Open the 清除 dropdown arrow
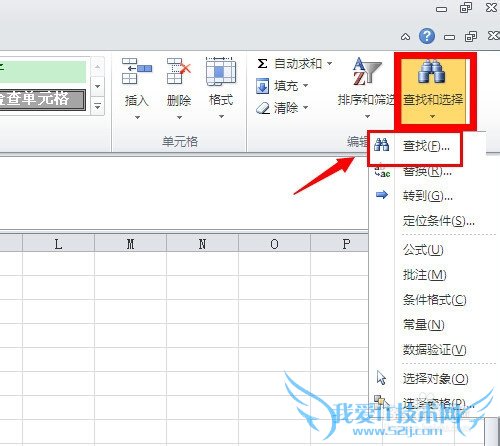This screenshot has height=446, width=500. 305,107
